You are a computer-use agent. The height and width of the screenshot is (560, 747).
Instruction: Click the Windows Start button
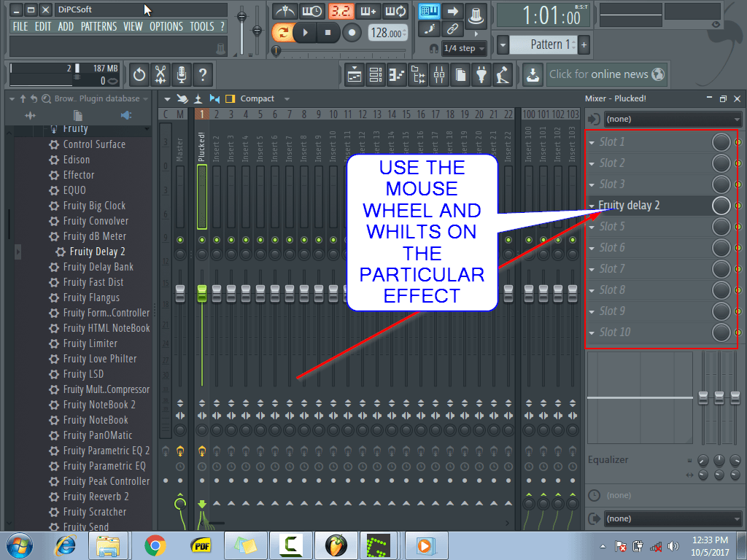pyautogui.click(x=19, y=545)
